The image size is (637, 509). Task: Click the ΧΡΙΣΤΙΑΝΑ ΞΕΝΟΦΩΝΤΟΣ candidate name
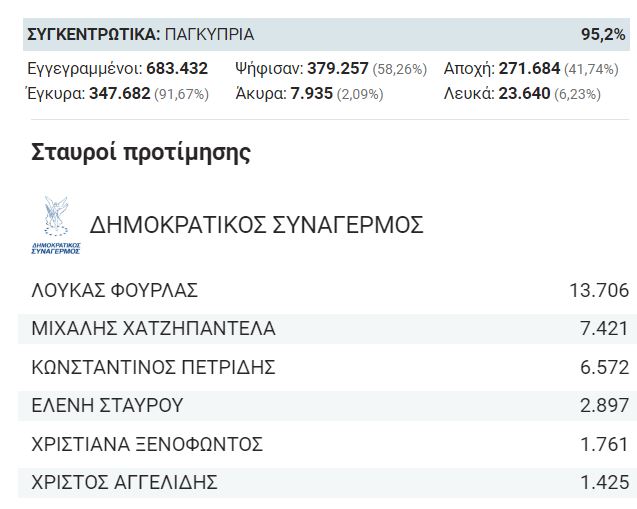[147, 444]
